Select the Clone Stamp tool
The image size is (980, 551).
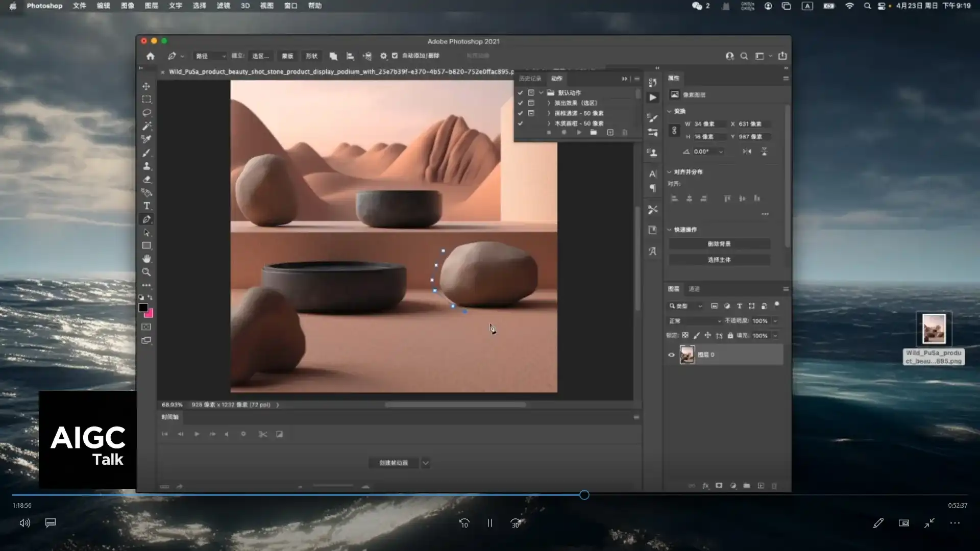click(x=146, y=166)
